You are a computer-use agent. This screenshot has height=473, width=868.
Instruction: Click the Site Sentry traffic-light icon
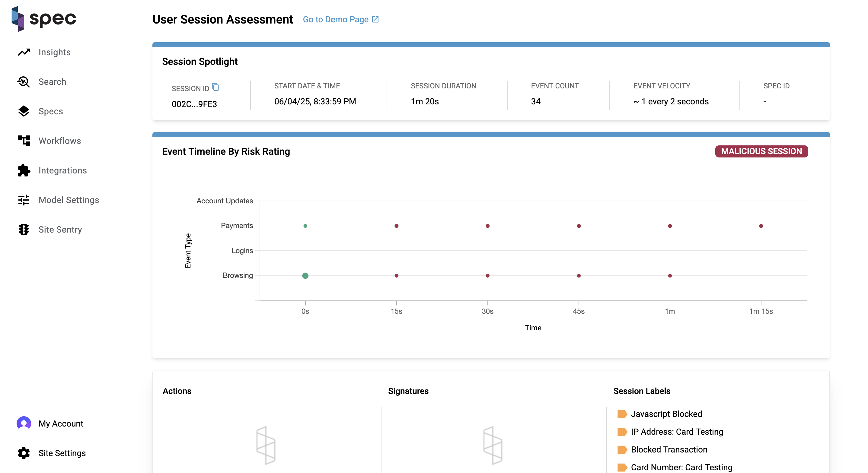24,230
